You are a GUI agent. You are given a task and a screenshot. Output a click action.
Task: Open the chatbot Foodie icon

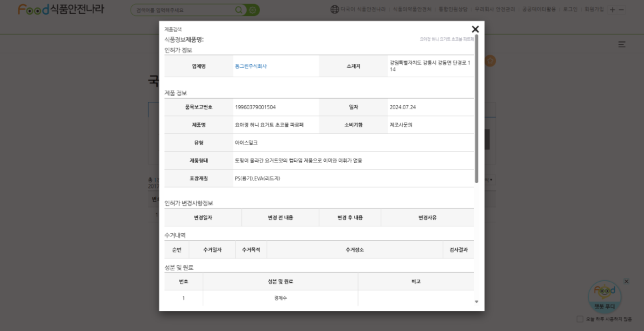coord(605,297)
